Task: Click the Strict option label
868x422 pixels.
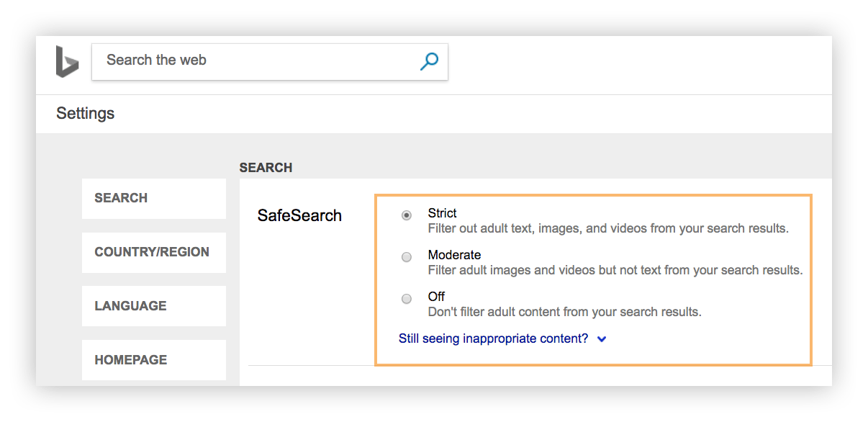Action: 442,213
